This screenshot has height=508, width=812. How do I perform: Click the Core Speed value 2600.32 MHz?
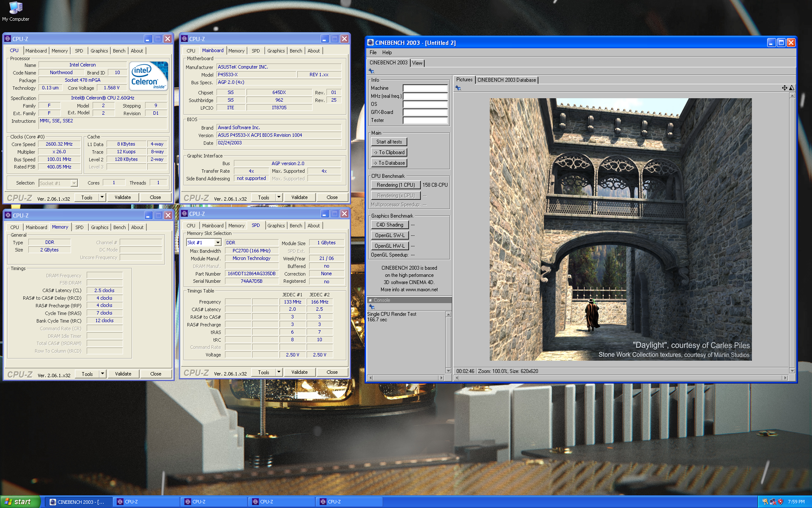pos(59,144)
